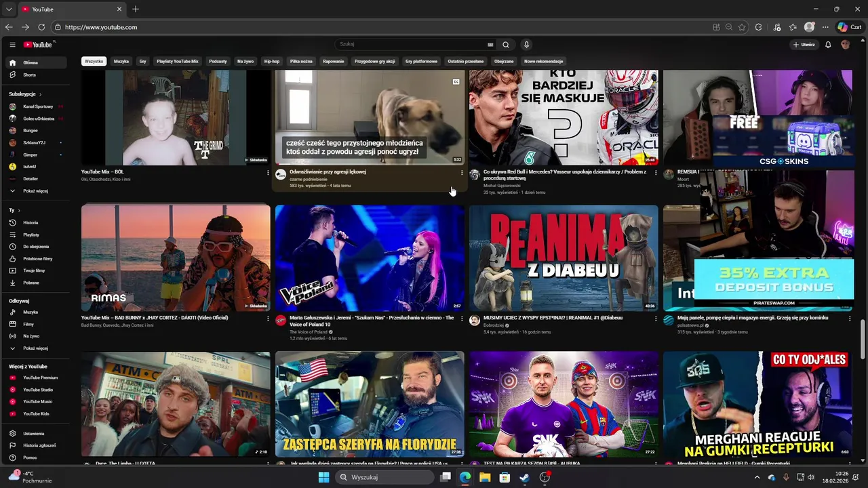This screenshot has width=868, height=488.
Task: Open a new browser tab
Action: point(136,9)
